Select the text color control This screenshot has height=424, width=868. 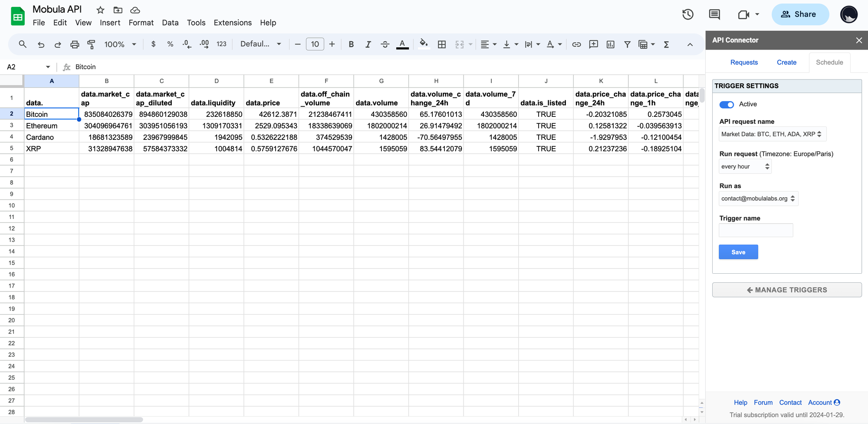click(402, 44)
